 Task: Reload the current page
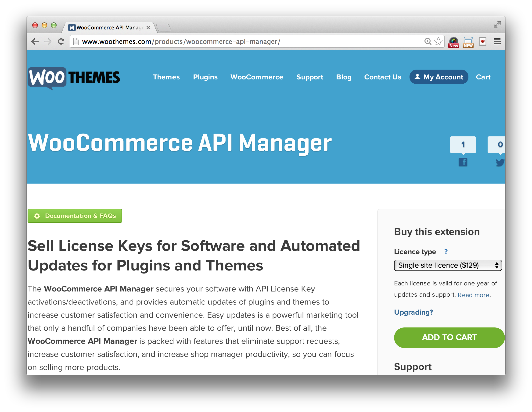tap(61, 42)
